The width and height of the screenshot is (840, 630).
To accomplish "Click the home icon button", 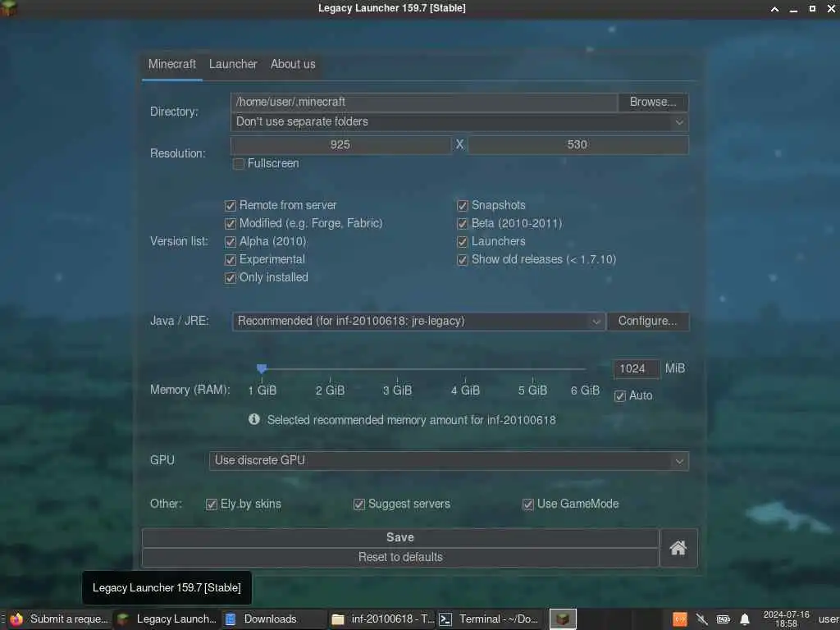I will click(x=678, y=547).
